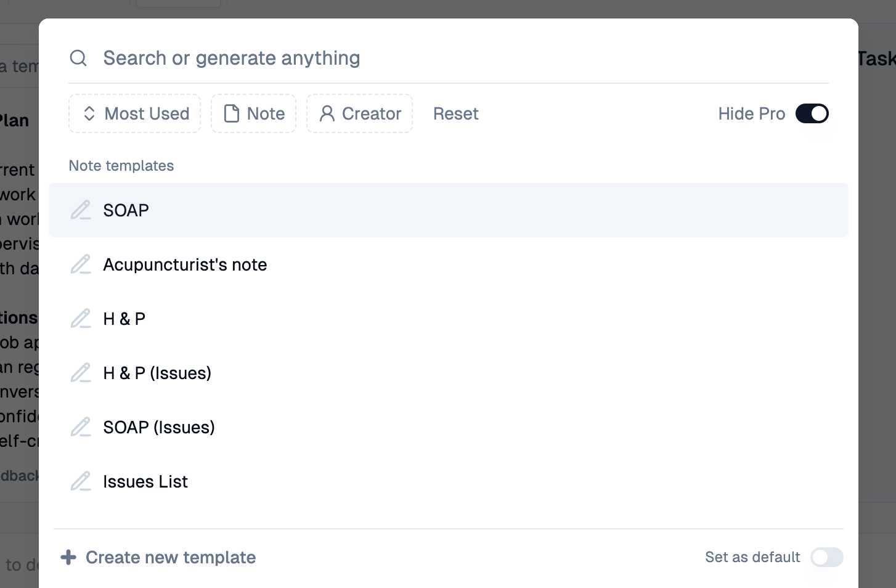Open the Most Used filter

click(x=134, y=113)
